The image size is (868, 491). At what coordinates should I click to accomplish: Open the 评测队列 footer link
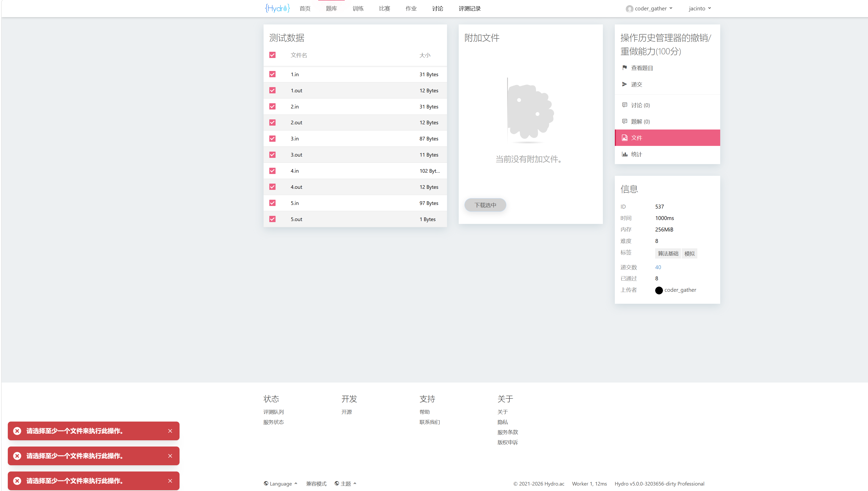coord(273,412)
